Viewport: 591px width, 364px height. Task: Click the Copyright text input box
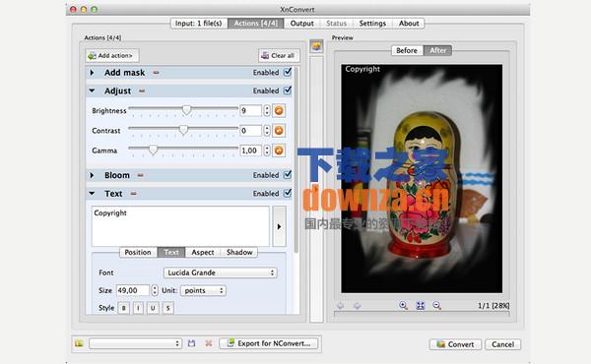point(180,226)
